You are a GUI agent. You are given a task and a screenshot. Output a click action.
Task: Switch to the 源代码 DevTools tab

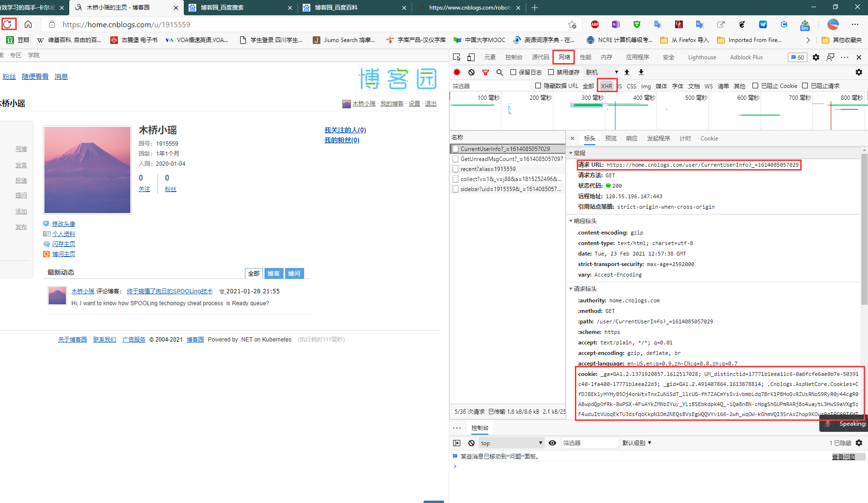coord(540,57)
